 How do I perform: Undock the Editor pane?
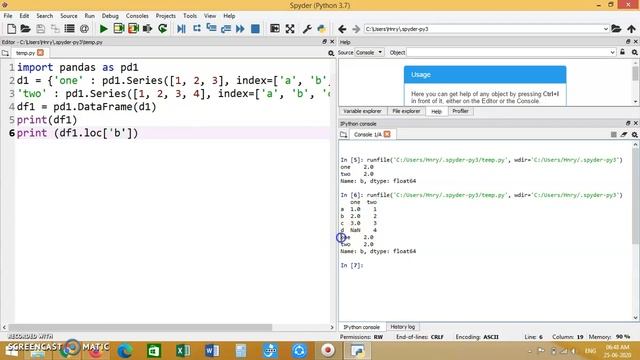(324, 42)
